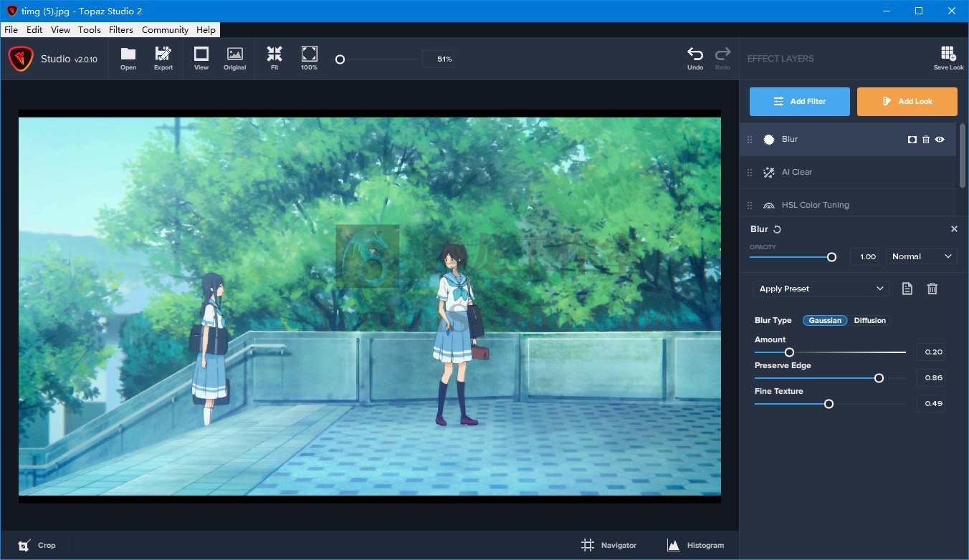Viewport: 969px width, 560px height.
Task: Delete the Blur layer with trash icon
Action: pyautogui.click(x=926, y=140)
